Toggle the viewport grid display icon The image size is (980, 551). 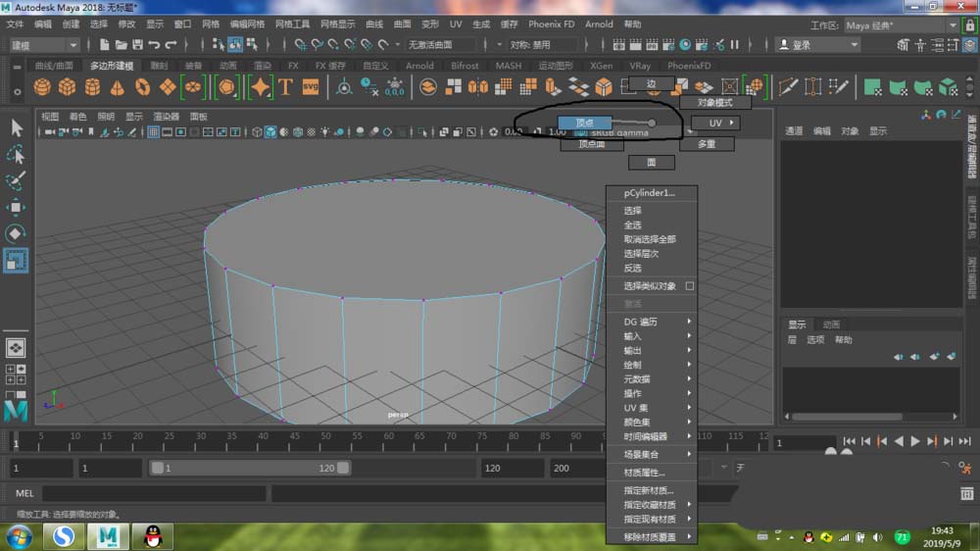pyautogui.click(x=153, y=132)
